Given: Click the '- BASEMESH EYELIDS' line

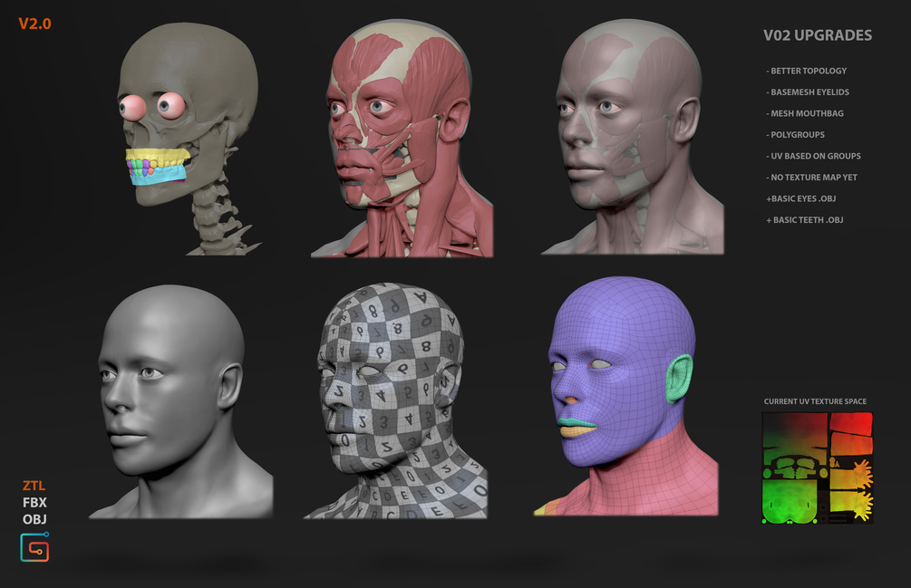Looking at the screenshot, I should coord(808,92).
